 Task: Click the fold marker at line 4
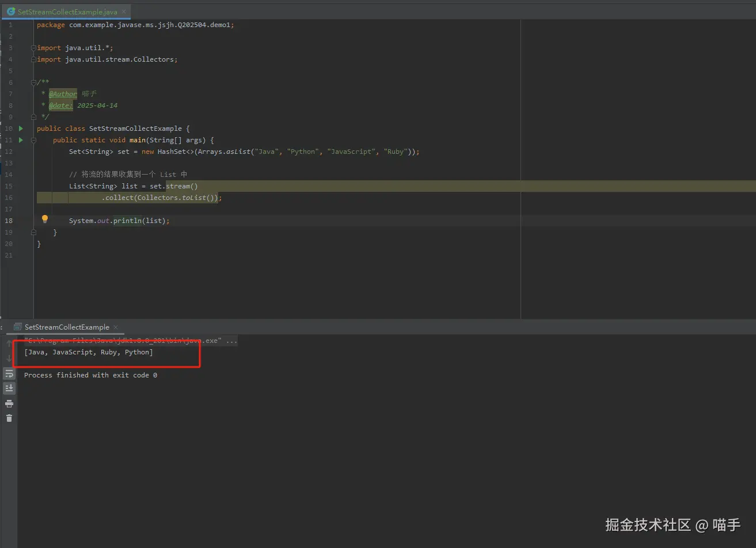click(x=33, y=59)
